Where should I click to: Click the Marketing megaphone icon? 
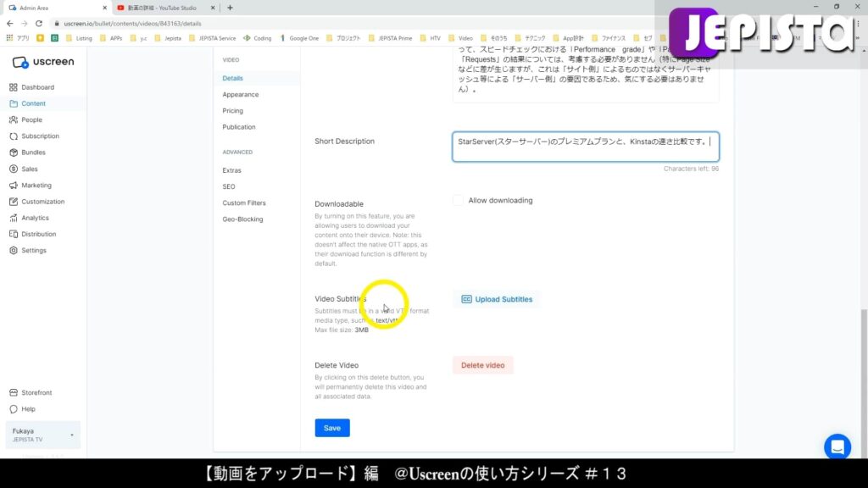[x=14, y=186]
